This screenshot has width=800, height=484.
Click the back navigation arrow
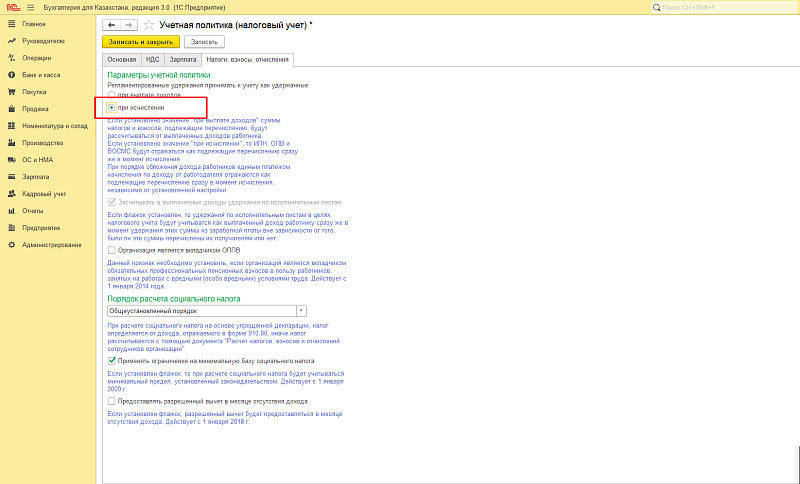coord(111,24)
